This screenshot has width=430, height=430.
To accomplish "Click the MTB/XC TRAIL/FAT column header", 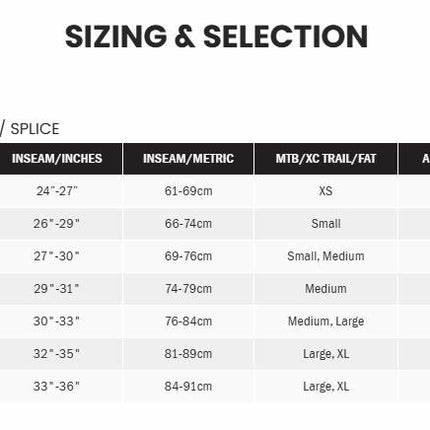I will click(326, 159).
